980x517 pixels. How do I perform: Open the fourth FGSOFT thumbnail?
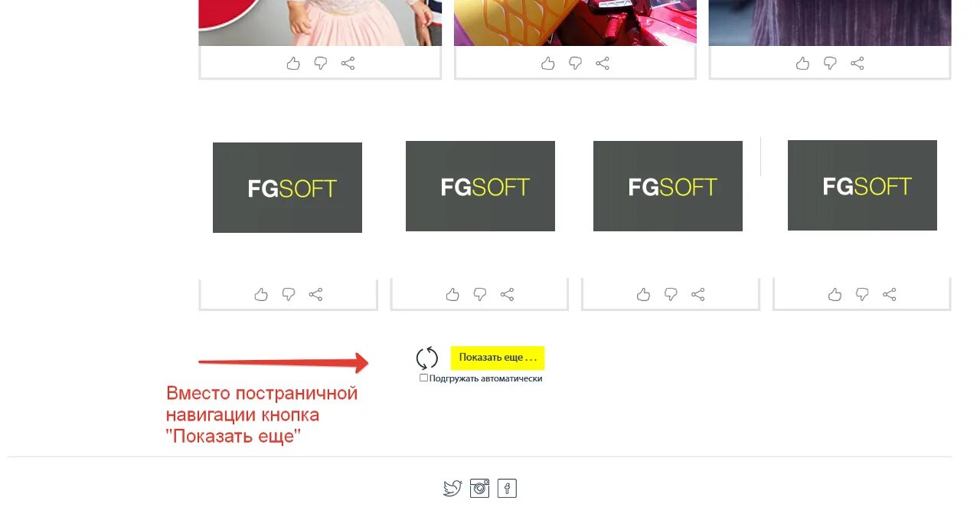pos(862,185)
